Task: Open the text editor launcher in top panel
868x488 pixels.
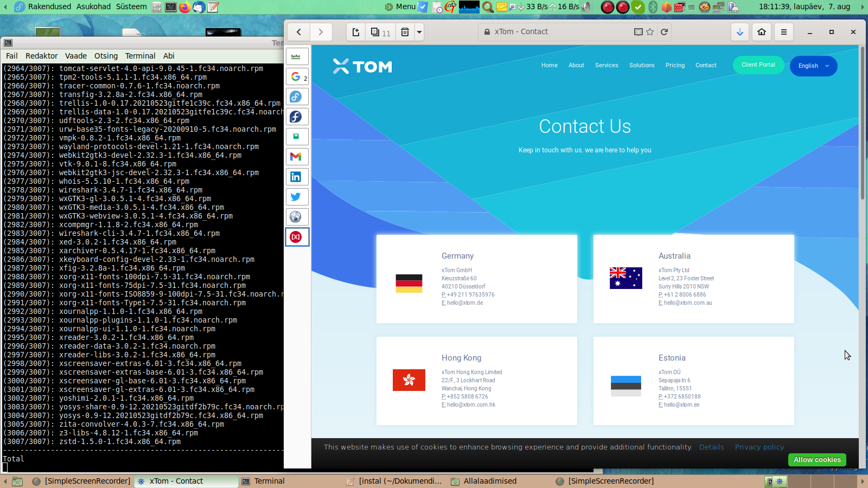Action: click(213, 7)
